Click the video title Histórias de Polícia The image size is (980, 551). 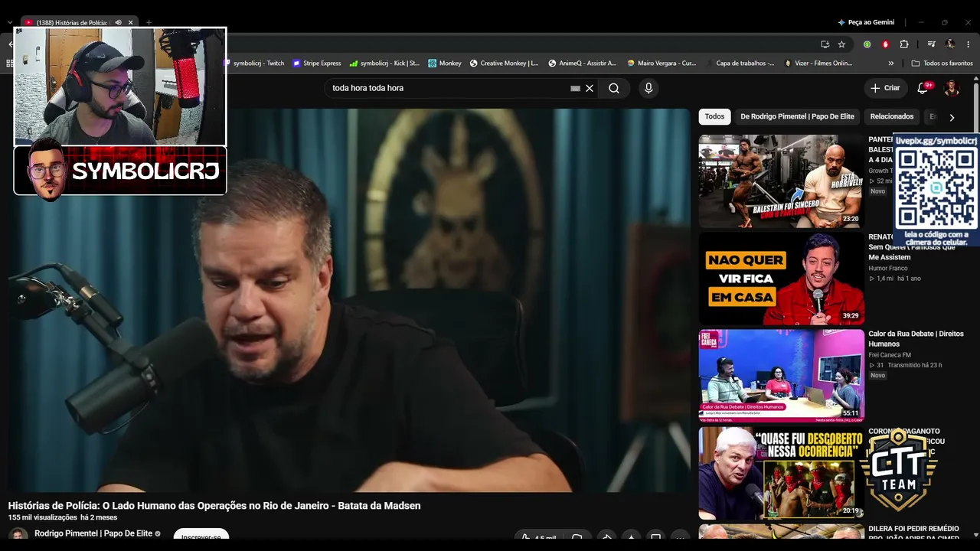point(214,506)
